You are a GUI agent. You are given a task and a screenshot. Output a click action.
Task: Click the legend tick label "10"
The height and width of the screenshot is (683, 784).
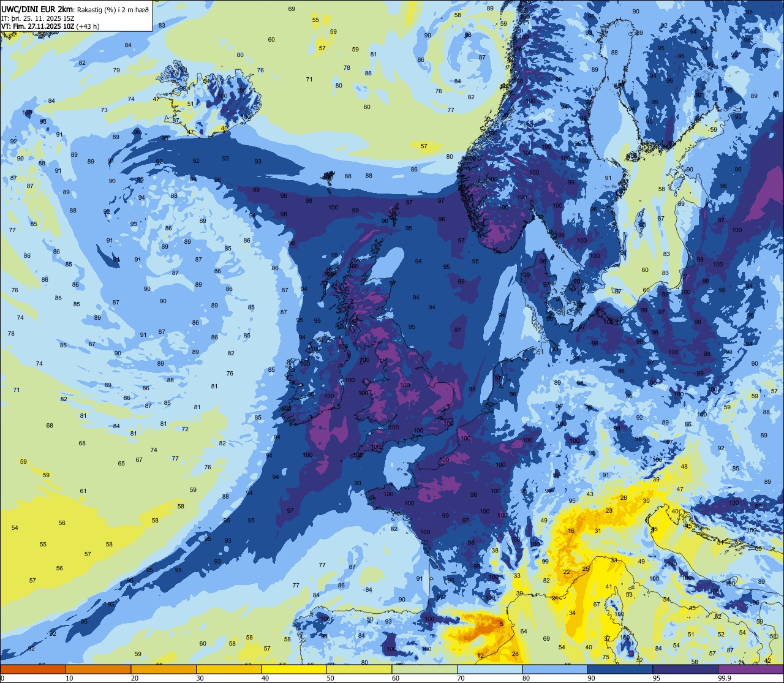click(x=69, y=678)
